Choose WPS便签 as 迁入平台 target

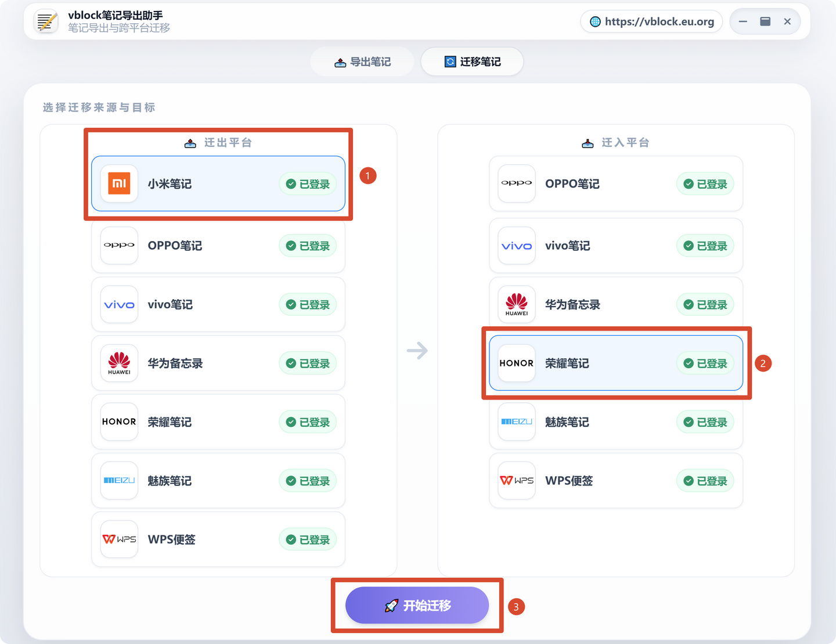(x=616, y=480)
